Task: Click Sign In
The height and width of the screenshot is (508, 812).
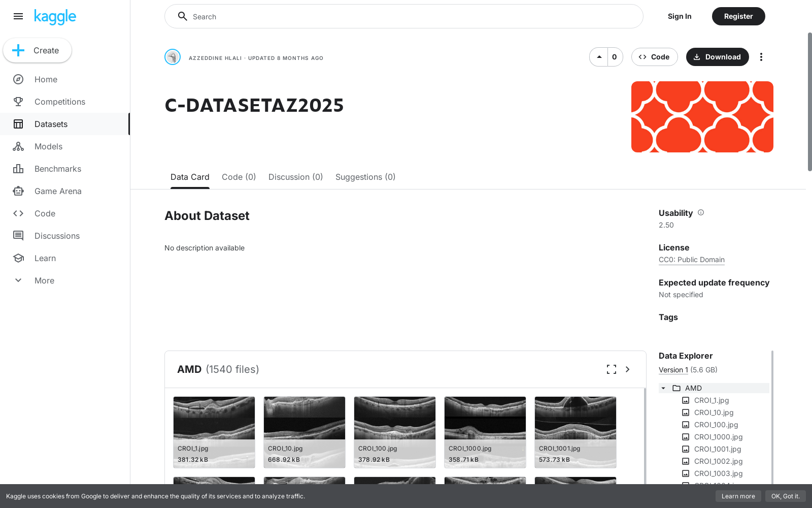Action: (x=680, y=16)
